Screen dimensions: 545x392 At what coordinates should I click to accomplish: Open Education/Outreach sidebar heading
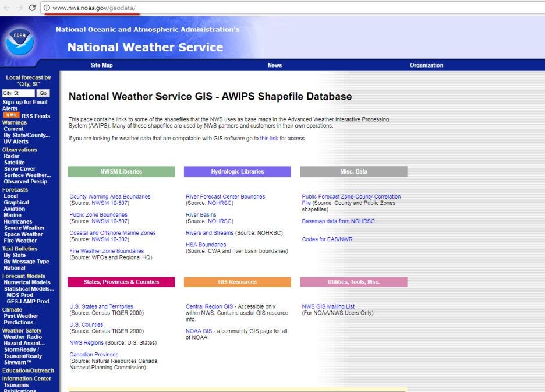[x=28, y=370]
